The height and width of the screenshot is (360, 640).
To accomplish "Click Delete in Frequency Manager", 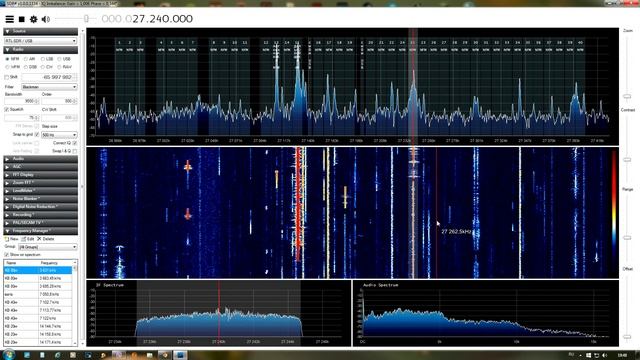I will (46, 239).
